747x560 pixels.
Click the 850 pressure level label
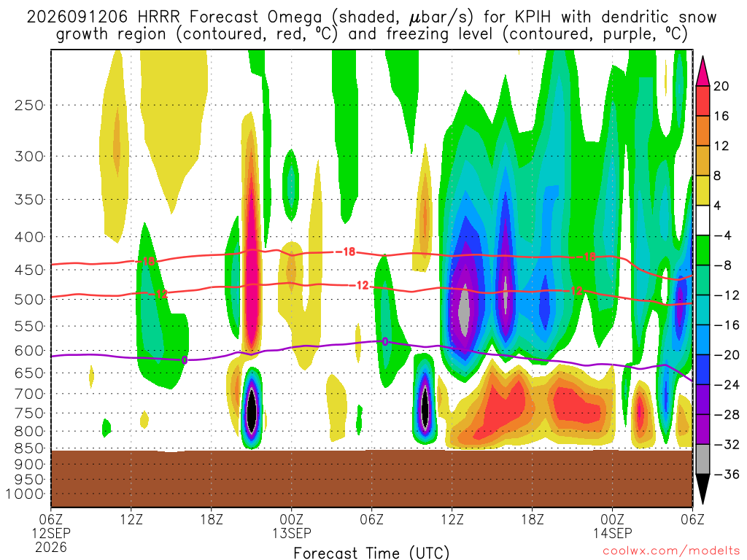click(x=29, y=448)
